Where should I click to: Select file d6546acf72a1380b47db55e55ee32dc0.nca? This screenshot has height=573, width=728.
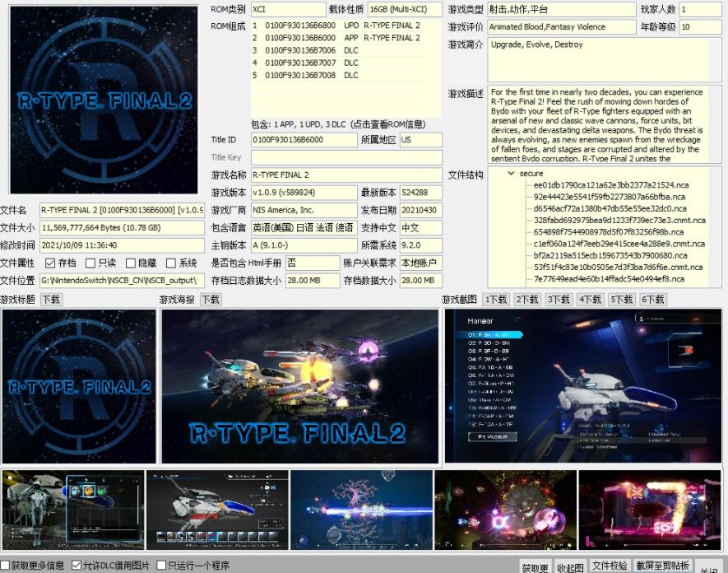coord(610,208)
